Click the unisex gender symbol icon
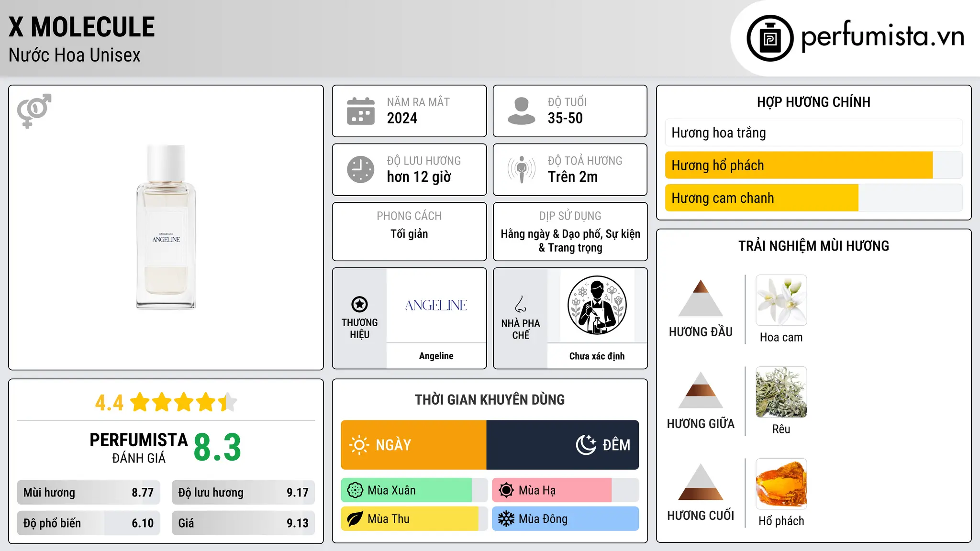This screenshot has width=980, height=551. (34, 111)
